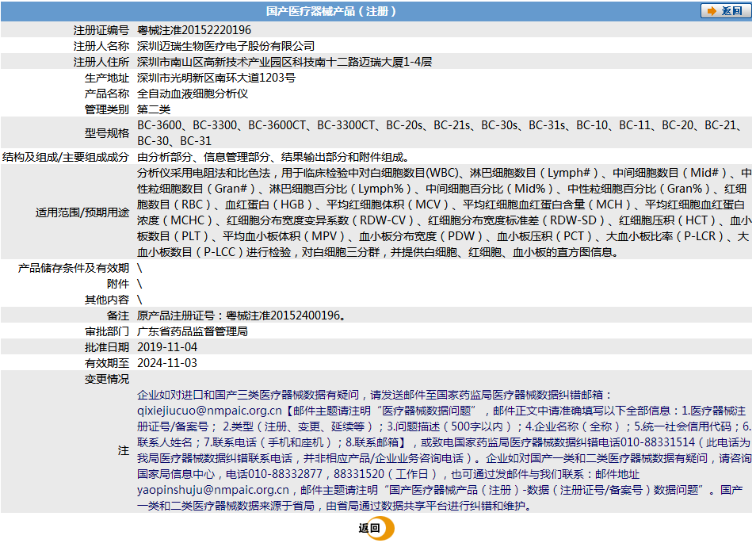Select the value 第二类
Image resolution: width=756 pixels, height=543 pixels.
[x=154, y=109]
